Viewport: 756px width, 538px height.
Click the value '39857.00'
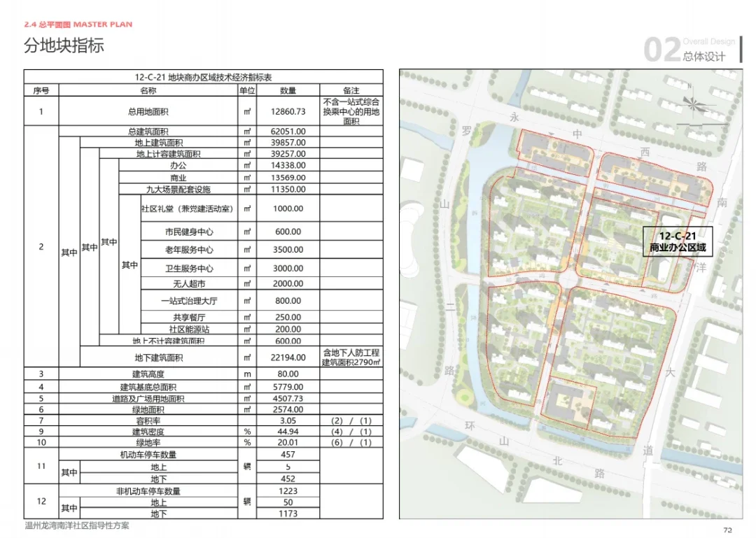click(288, 143)
